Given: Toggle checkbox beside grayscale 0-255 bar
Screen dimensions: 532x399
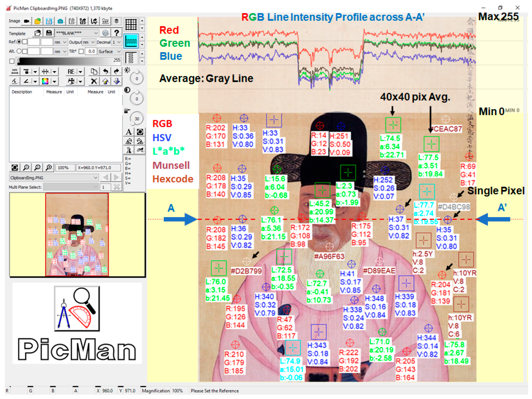Looking at the screenshot, I should 12,61.
